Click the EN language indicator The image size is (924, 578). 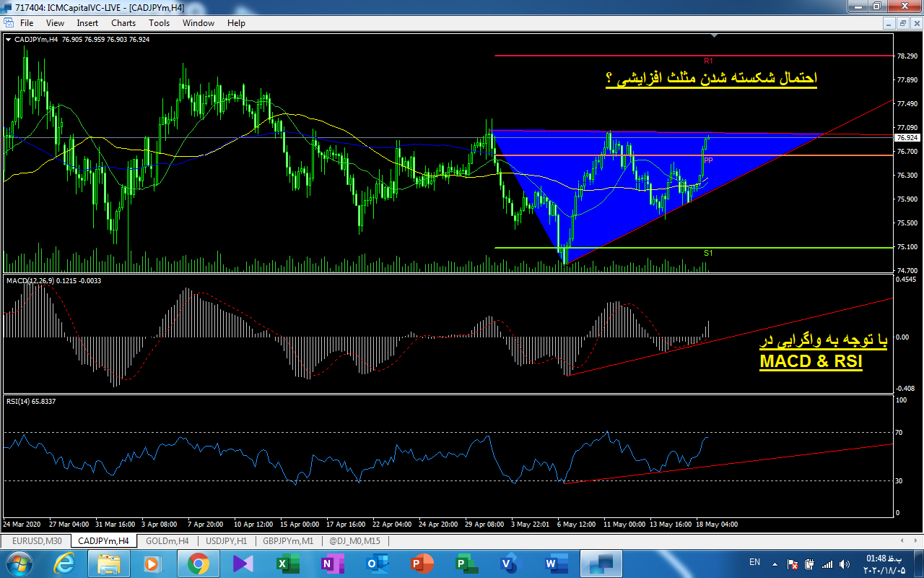click(754, 562)
